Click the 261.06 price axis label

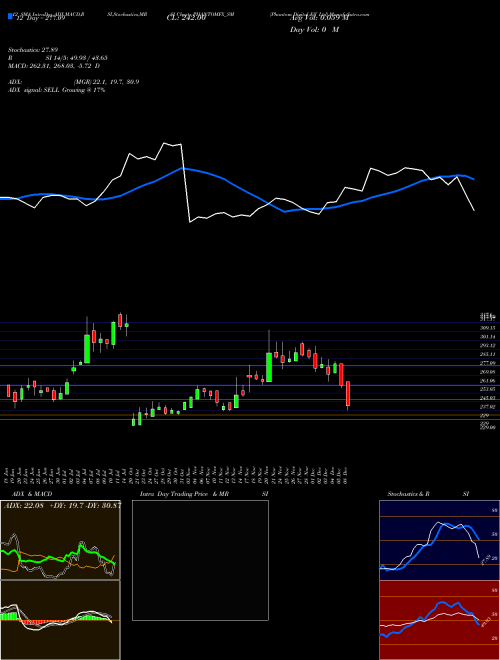click(487, 381)
